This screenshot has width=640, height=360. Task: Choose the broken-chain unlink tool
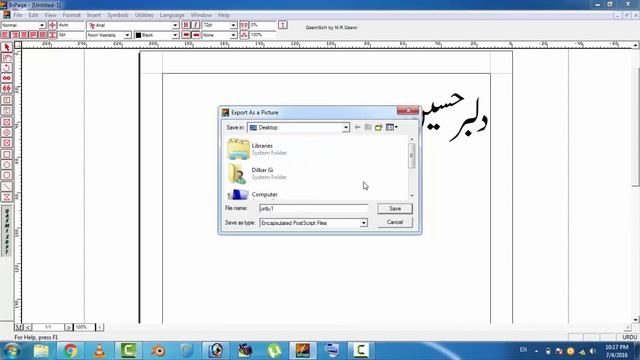pyautogui.click(x=7, y=88)
